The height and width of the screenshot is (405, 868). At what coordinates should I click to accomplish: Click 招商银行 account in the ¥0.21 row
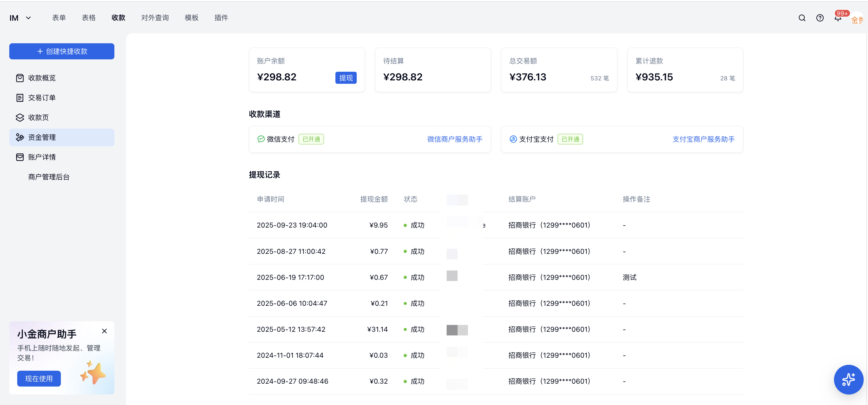549,303
